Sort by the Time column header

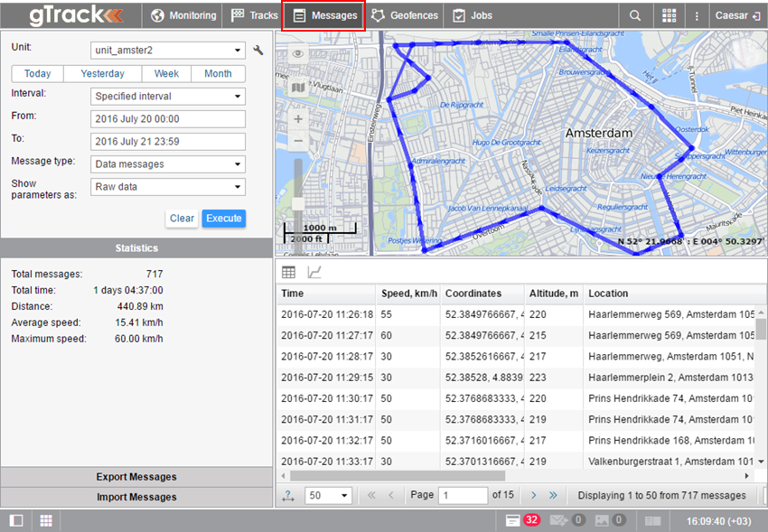326,294
